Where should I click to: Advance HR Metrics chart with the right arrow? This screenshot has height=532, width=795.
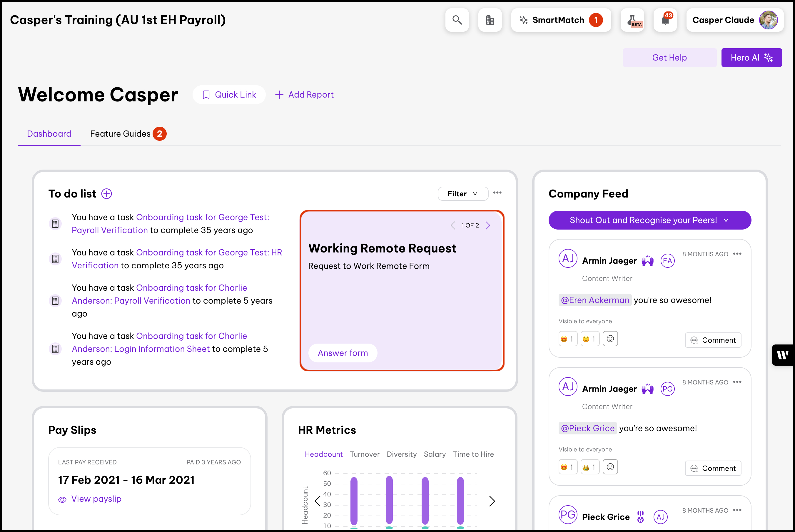(x=492, y=501)
